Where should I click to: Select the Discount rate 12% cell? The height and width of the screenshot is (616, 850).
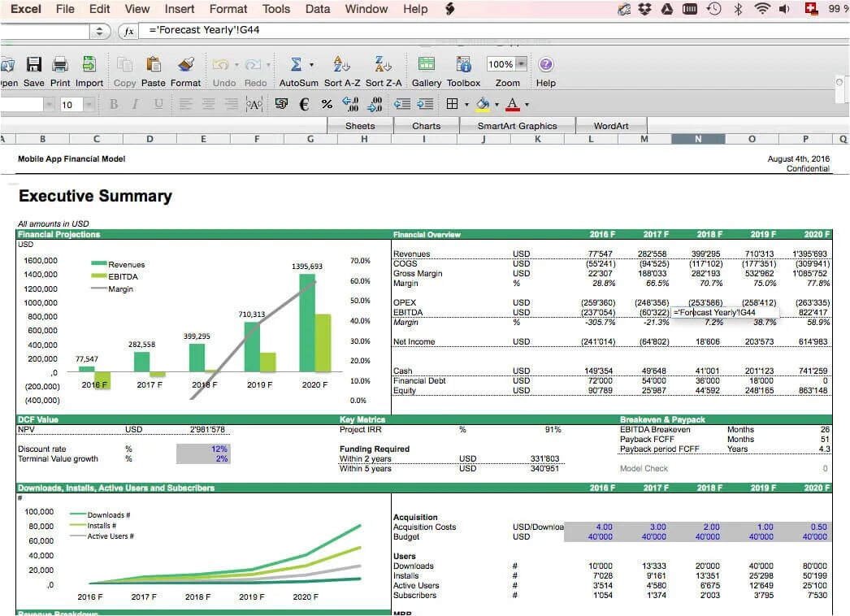[202, 449]
